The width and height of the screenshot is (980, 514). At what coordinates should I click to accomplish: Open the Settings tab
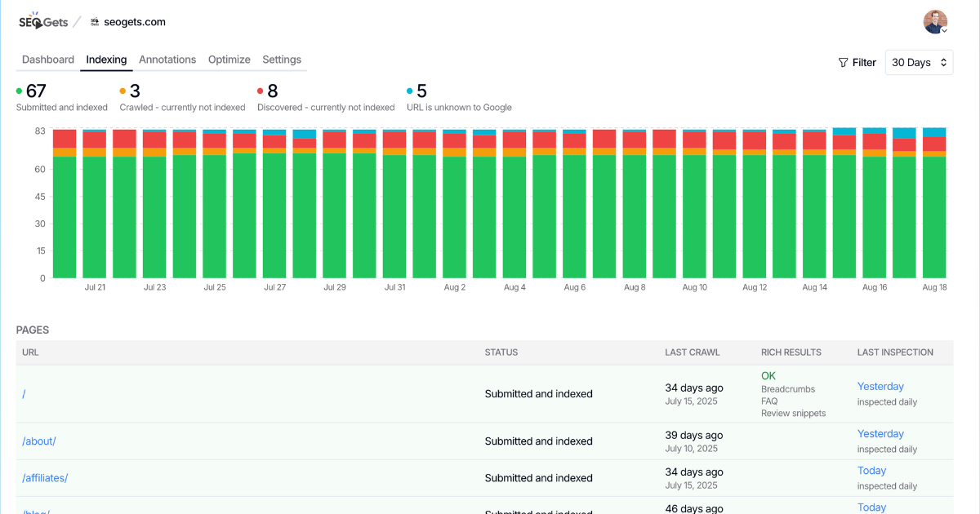pyautogui.click(x=281, y=60)
